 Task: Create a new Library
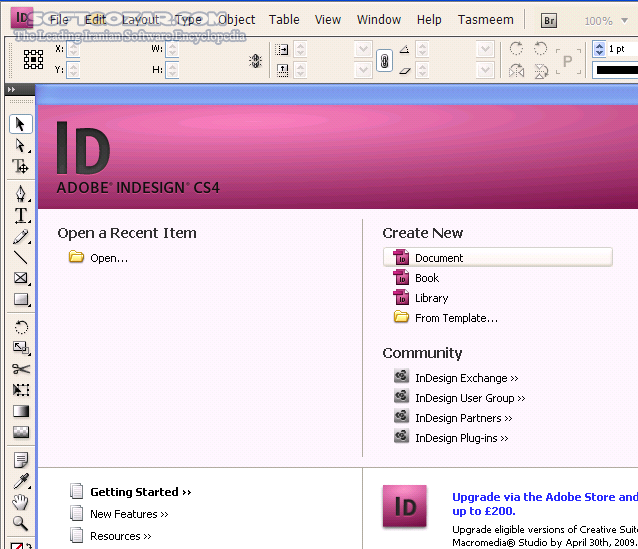pyautogui.click(x=421, y=298)
